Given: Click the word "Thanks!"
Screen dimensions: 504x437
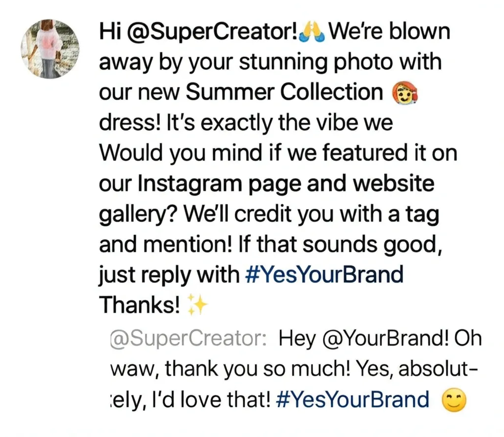Looking at the screenshot, I should pos(139,305).
